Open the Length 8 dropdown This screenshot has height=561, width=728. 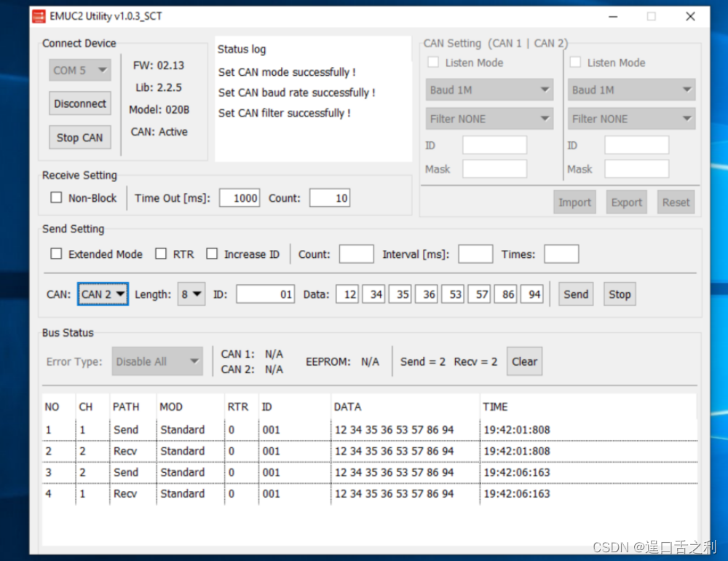click(x=191, y=294)
